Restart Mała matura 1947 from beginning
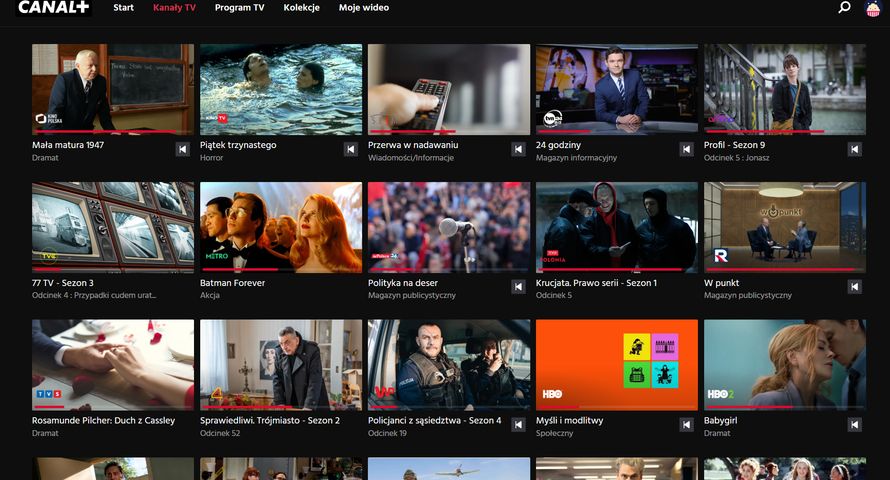Image resolution: width=890 pixels, height=480 pixels. [182, 149]
